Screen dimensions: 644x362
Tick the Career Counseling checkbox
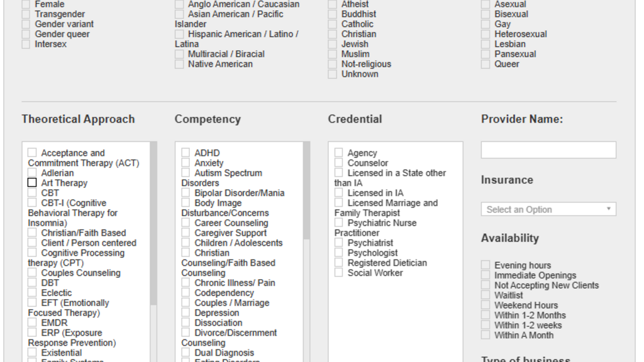[186, 222]
